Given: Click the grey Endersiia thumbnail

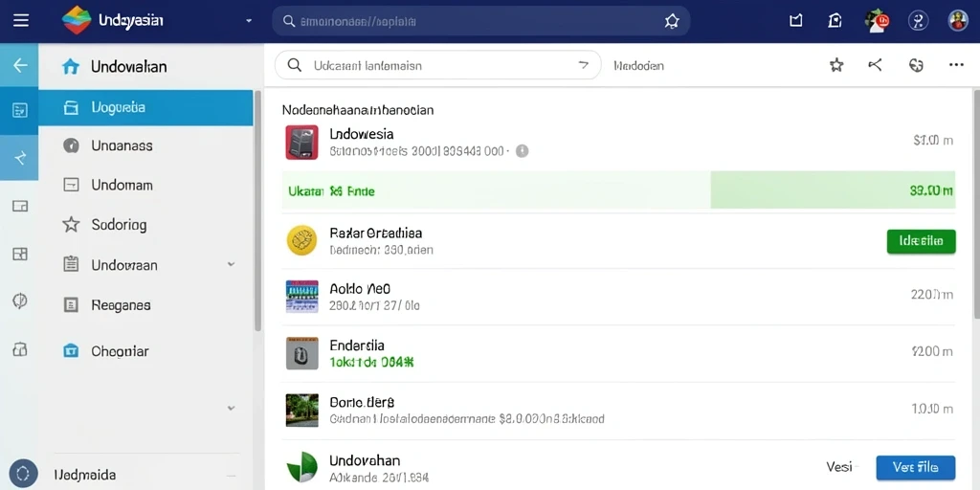Looking at the screenshot, I should (x=301, y=353).
